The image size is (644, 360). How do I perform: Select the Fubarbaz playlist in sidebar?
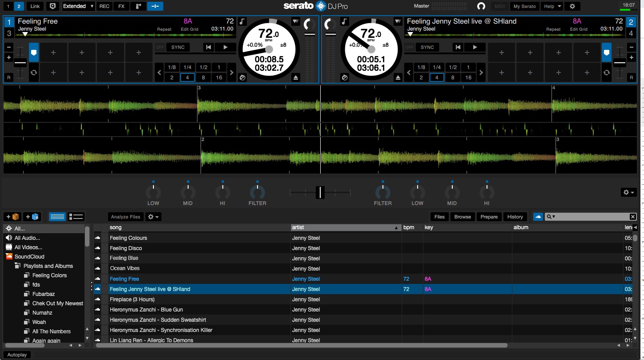[43, 294]
